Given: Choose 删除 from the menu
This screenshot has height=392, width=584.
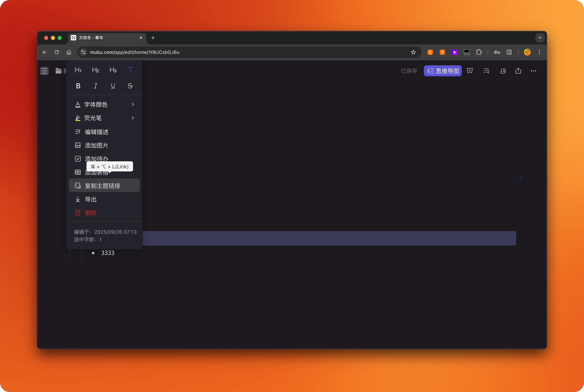Looking at the screenshot, I should click(104, 213).
